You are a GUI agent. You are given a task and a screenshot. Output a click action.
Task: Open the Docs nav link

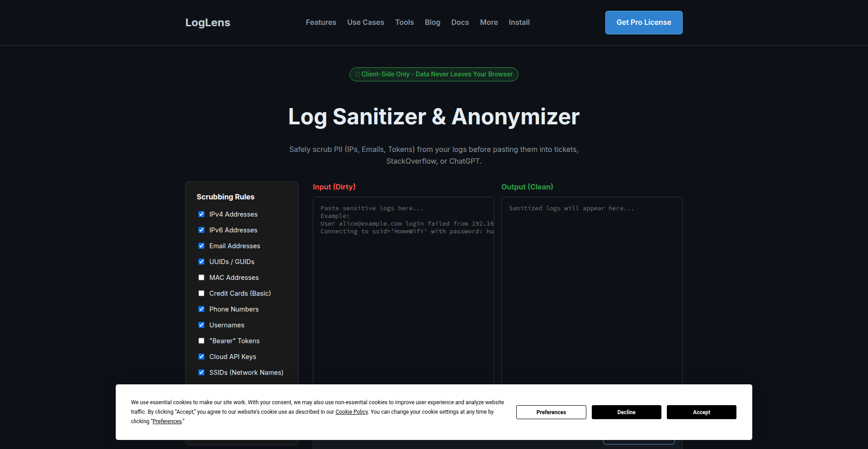click(x=460, y=23)
